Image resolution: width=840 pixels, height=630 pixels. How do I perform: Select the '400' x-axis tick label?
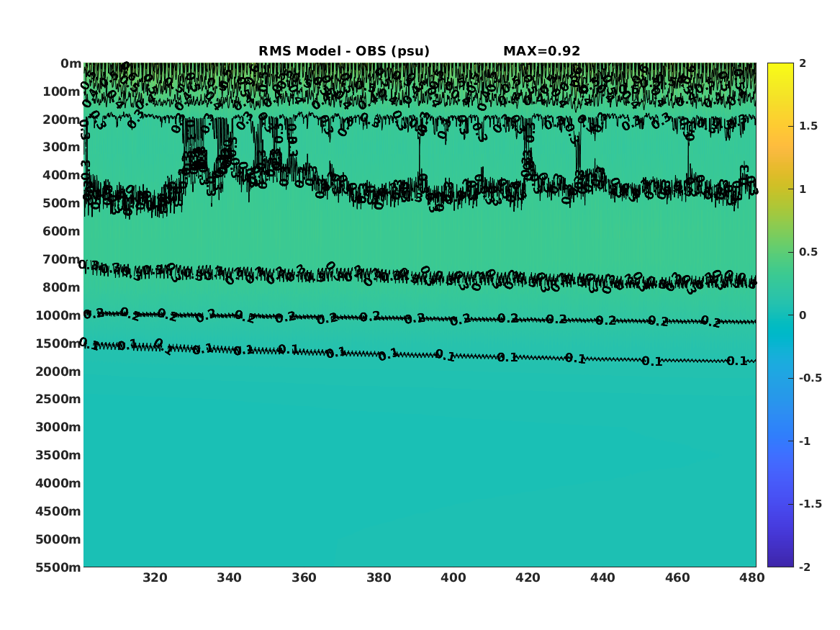pos(453,577)
